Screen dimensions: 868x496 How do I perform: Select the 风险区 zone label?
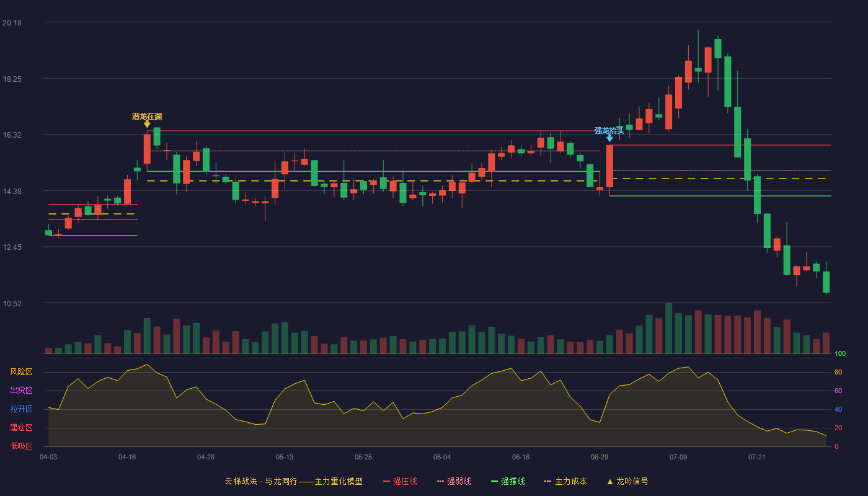click(21, 372)
